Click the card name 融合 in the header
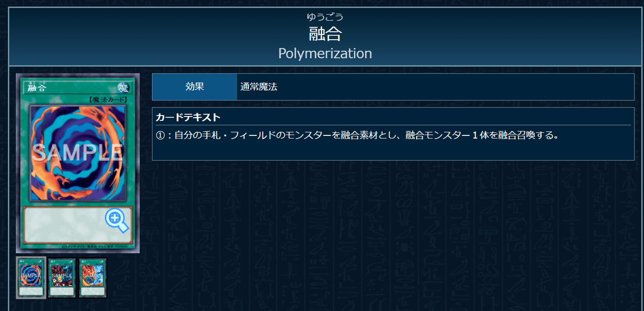Screen dimensions: 644x311 (325, 34)
